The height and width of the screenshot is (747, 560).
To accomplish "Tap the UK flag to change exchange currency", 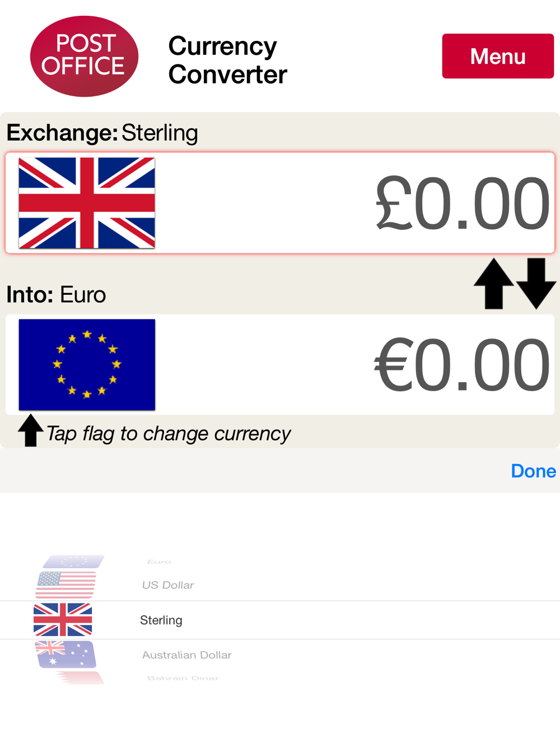I will (87, 203).
